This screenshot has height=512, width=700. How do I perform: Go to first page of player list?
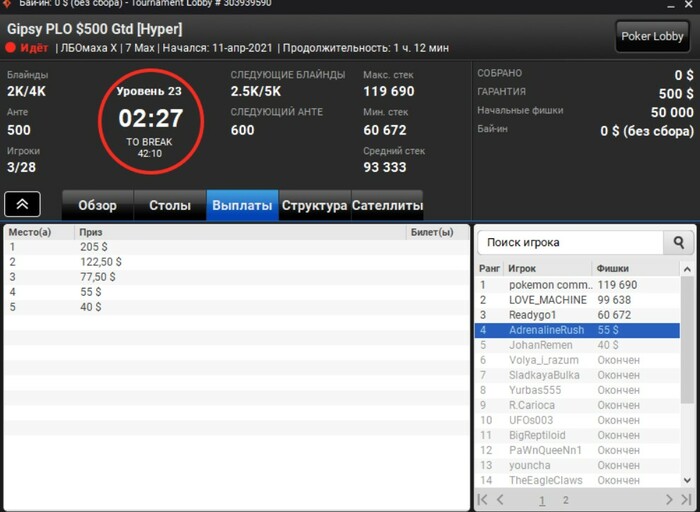[x=483, y=500]
